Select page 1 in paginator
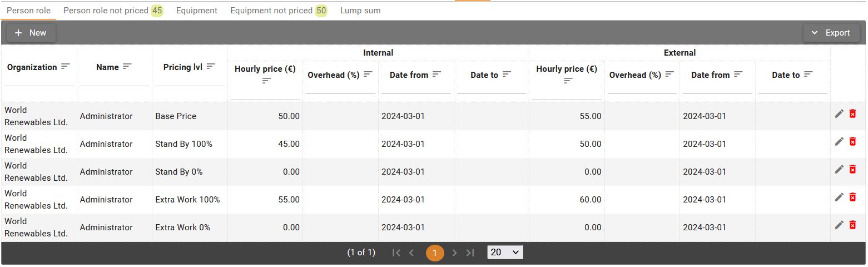This screenshot has height=267, width=868. [435, 253]
